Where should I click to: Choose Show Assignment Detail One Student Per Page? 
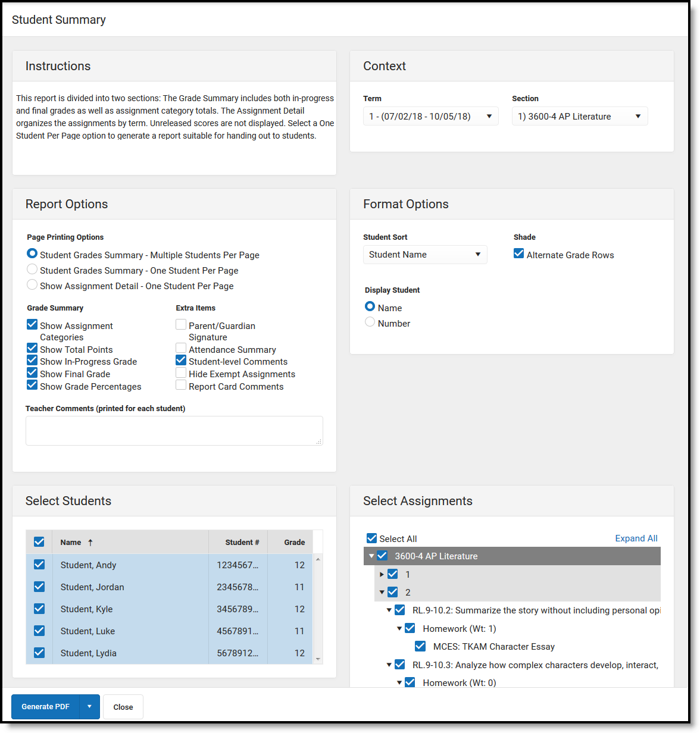pos(32,284)
